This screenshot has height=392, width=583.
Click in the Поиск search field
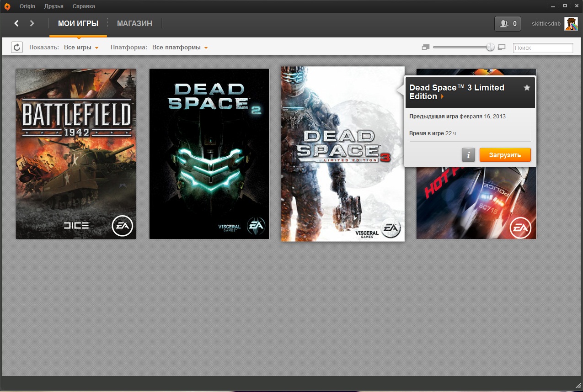tap(543, 48)
